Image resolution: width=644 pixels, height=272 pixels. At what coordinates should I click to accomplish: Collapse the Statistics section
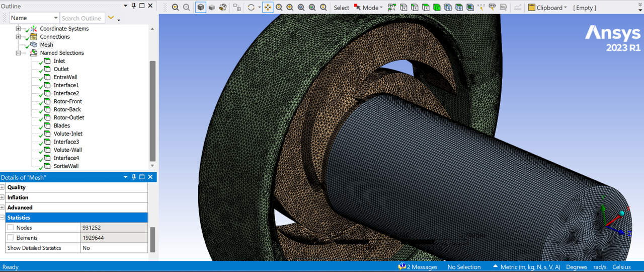click(x=3, y=218)
